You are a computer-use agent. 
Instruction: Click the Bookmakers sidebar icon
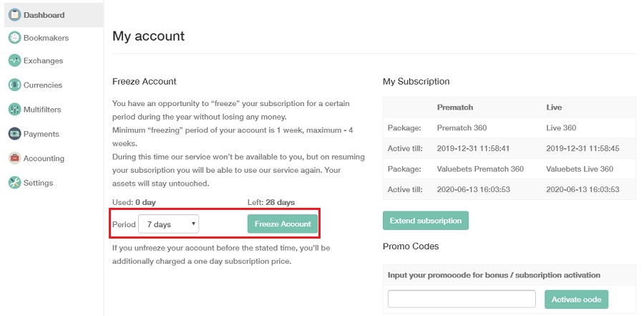click(x=14, y=38)
